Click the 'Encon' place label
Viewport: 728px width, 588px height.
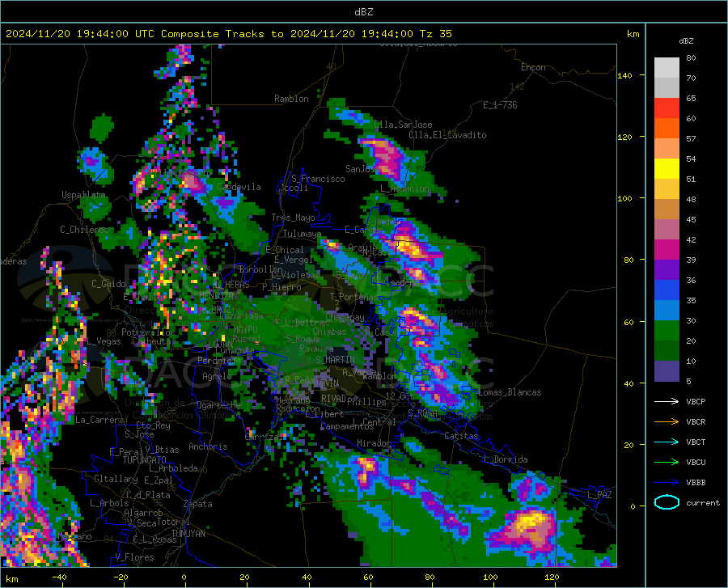pos(533,67)
